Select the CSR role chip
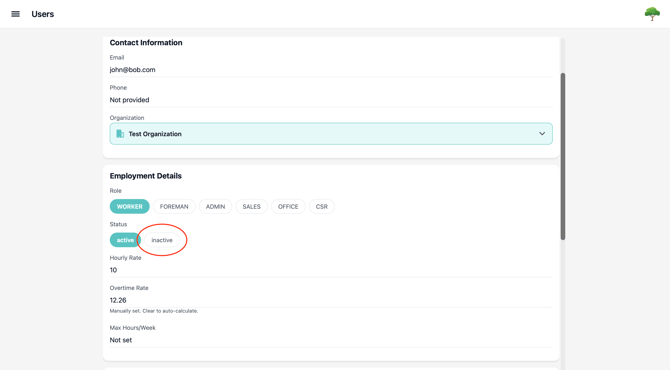 click(x=322, y=206)
